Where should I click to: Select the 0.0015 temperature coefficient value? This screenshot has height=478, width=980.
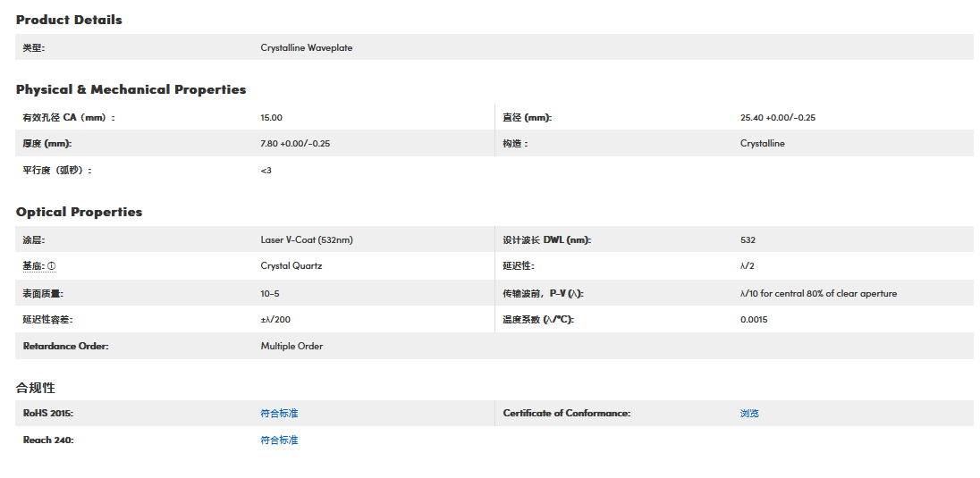pos(753,320)
